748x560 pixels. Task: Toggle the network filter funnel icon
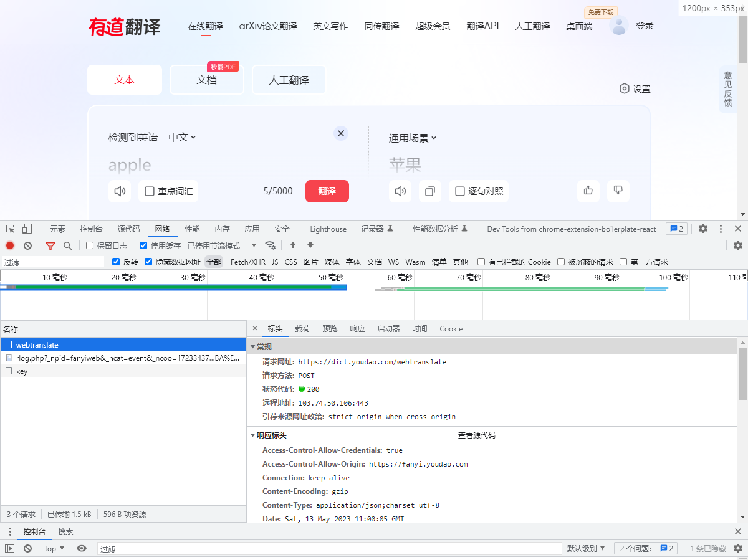click(50, 245)
